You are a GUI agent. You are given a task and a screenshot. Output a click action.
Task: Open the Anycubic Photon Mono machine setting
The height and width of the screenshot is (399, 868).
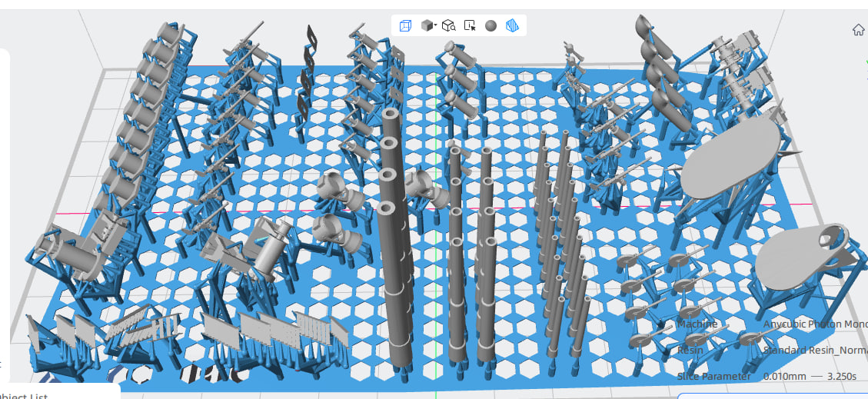[x=814, y=324]
